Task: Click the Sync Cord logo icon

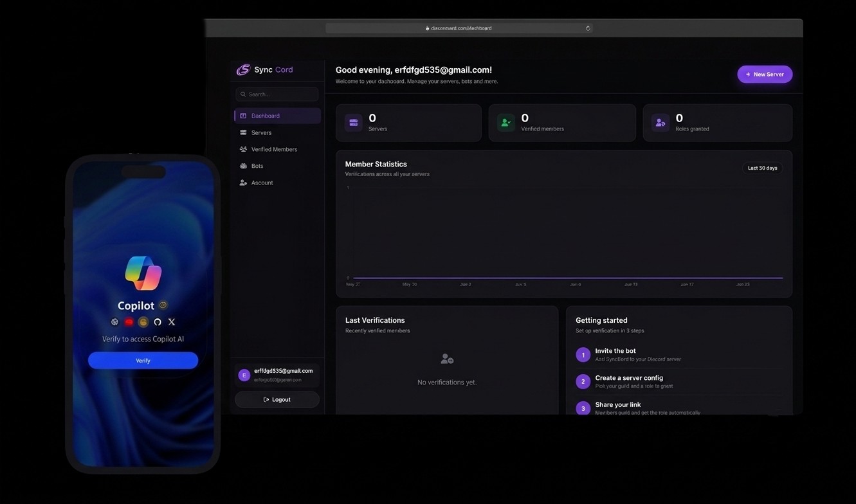Action: [243, 69]
